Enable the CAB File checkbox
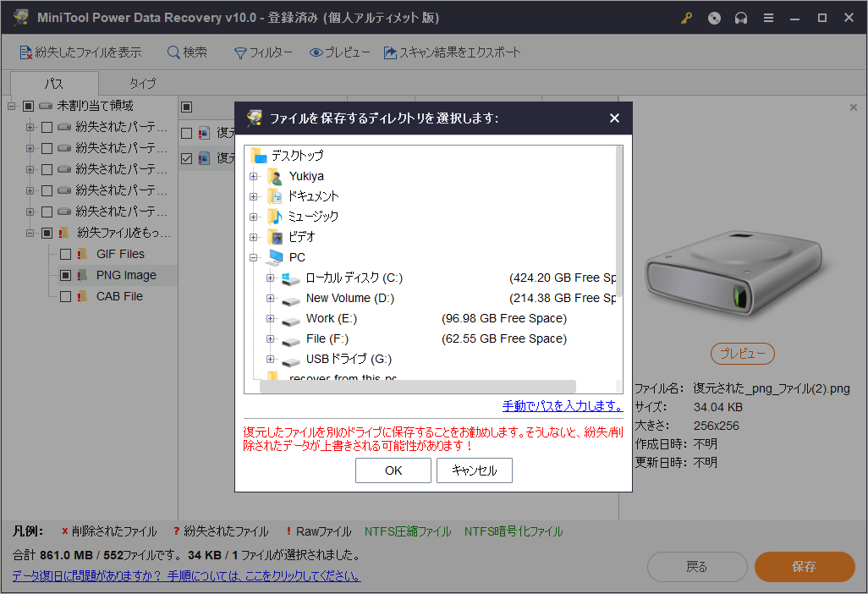The width and height of the screenshot is (868, 594). click(65, 296)
